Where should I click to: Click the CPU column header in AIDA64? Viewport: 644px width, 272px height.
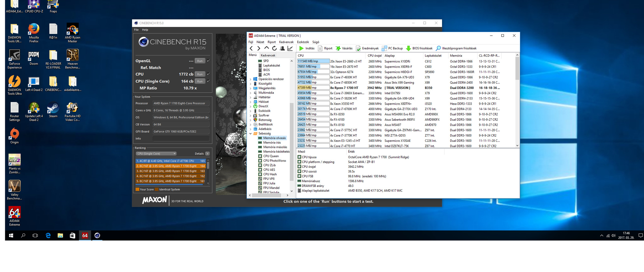(331, 56)
